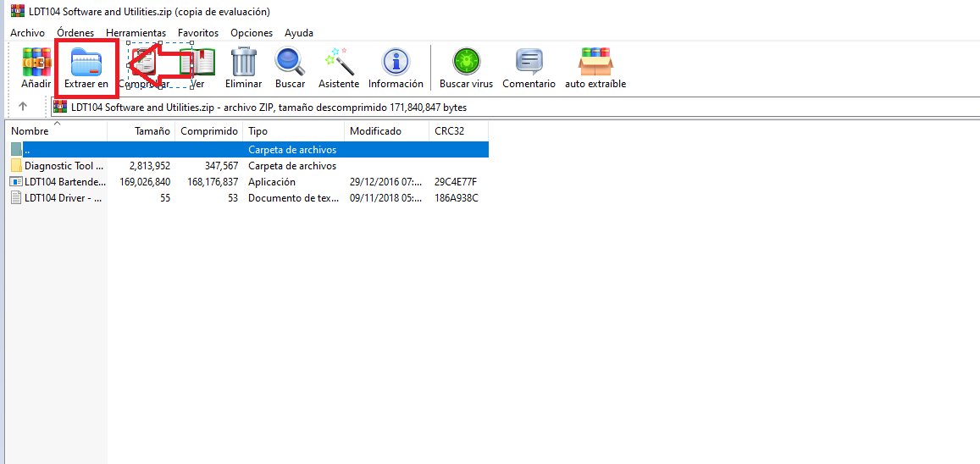
Task: Click CRC32 value 29C4E77F
Action: pos(456,182)
